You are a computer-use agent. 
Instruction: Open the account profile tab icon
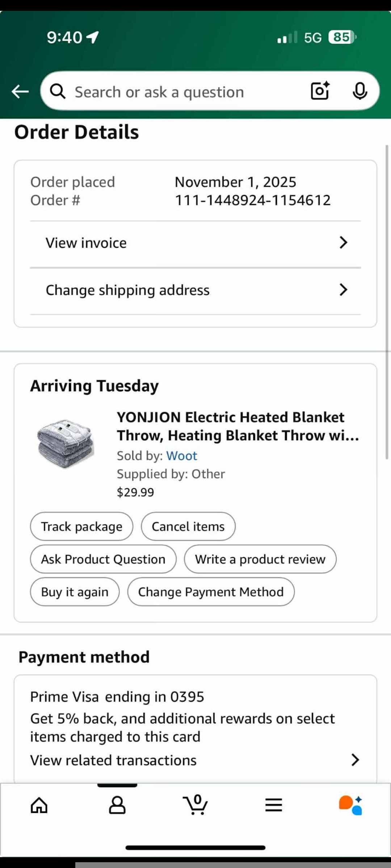(117, 805)
